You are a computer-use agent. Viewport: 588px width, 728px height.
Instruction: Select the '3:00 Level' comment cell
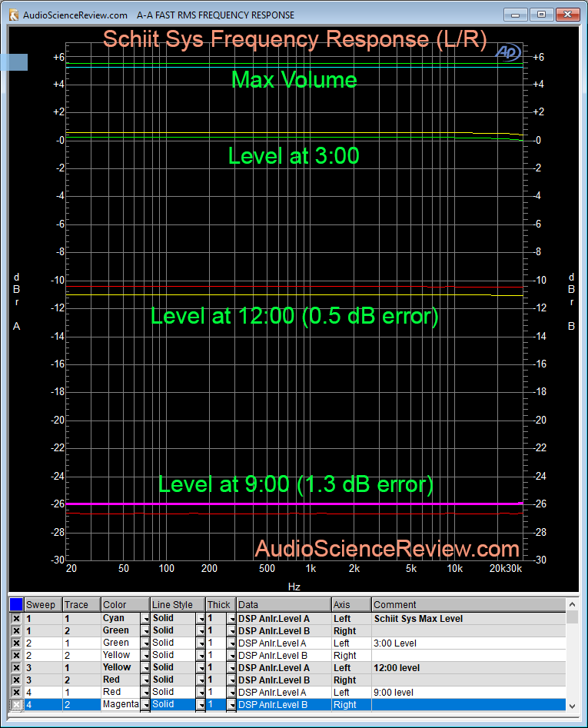point(469,643)
